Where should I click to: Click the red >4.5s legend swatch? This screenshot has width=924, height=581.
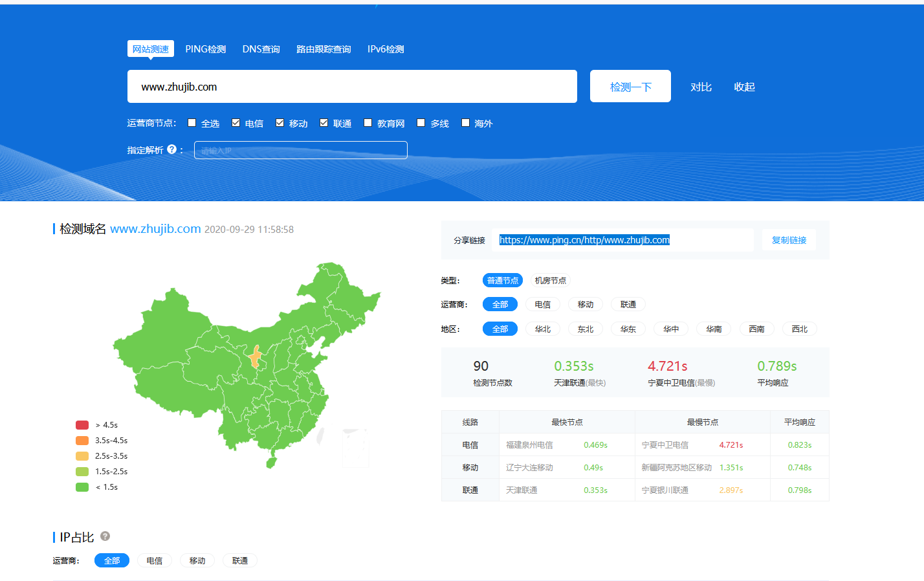coord(82,425)
